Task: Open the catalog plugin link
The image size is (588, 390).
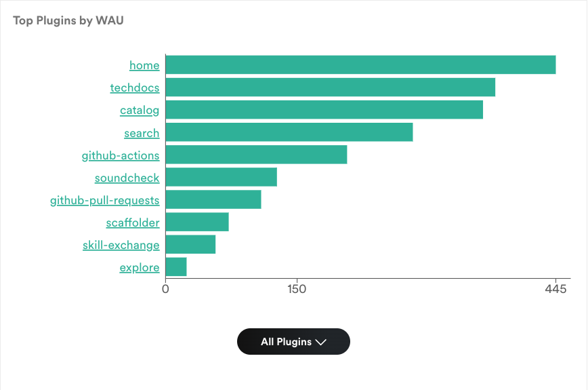Action: pos(140,111)
